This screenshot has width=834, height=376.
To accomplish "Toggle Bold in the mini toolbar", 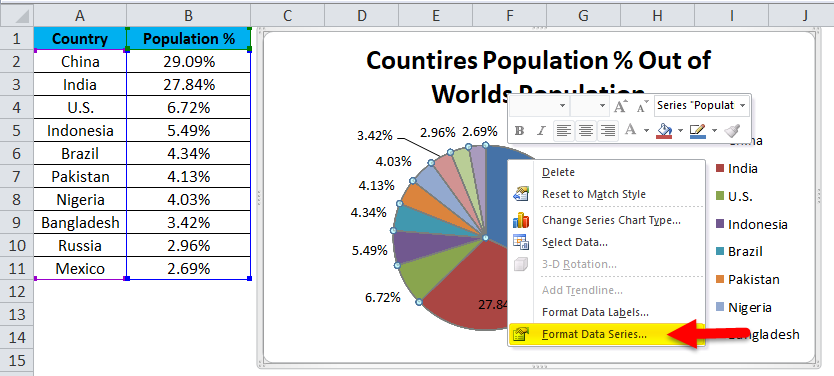I will tap(520, 130).
